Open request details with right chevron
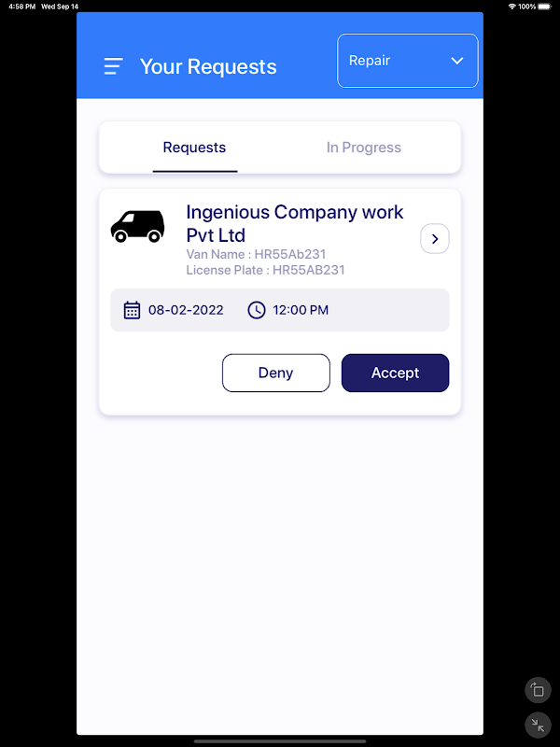560x747 pixels. pos(435,239)
